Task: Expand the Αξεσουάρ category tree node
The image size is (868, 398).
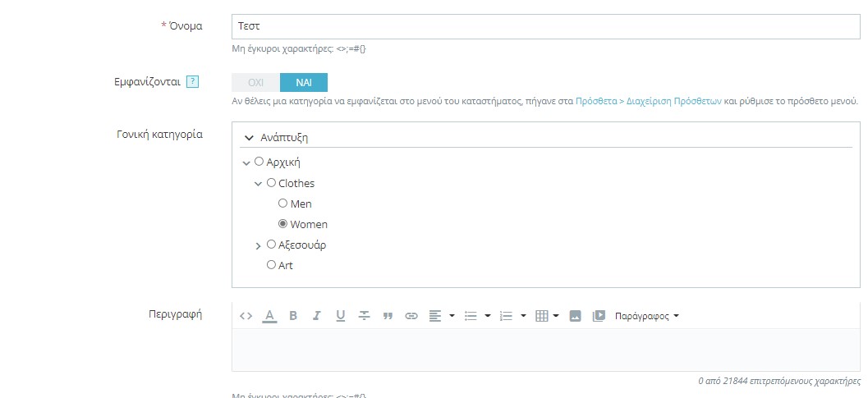Action: [x=259, y=245]
